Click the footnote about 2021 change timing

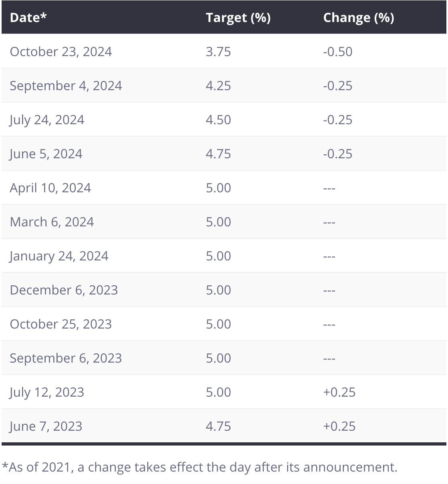200,467
